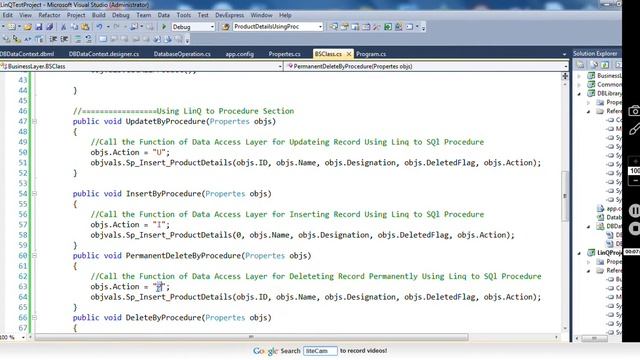
Task: Show parameter info with its toolbar icon
Action: (16, 39)
